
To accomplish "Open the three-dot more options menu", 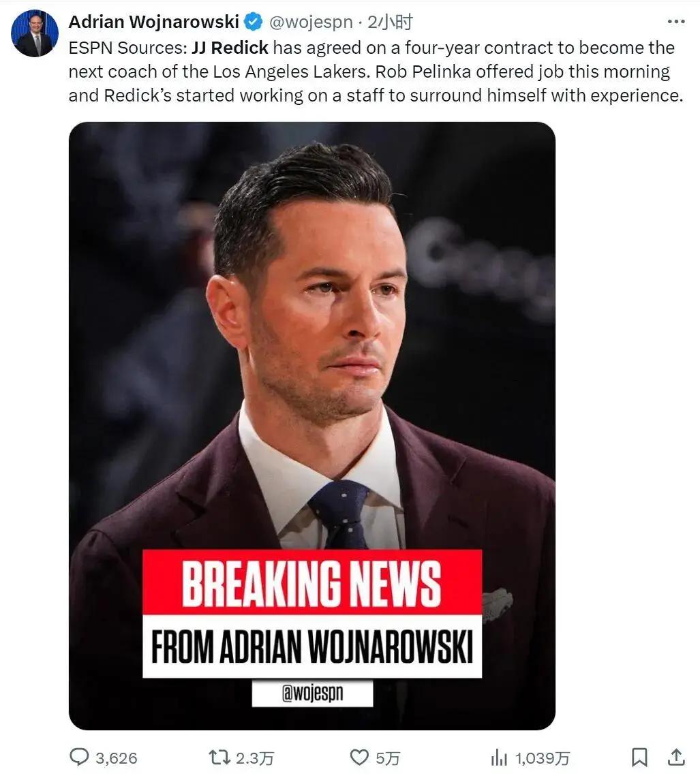I will 675,21.
